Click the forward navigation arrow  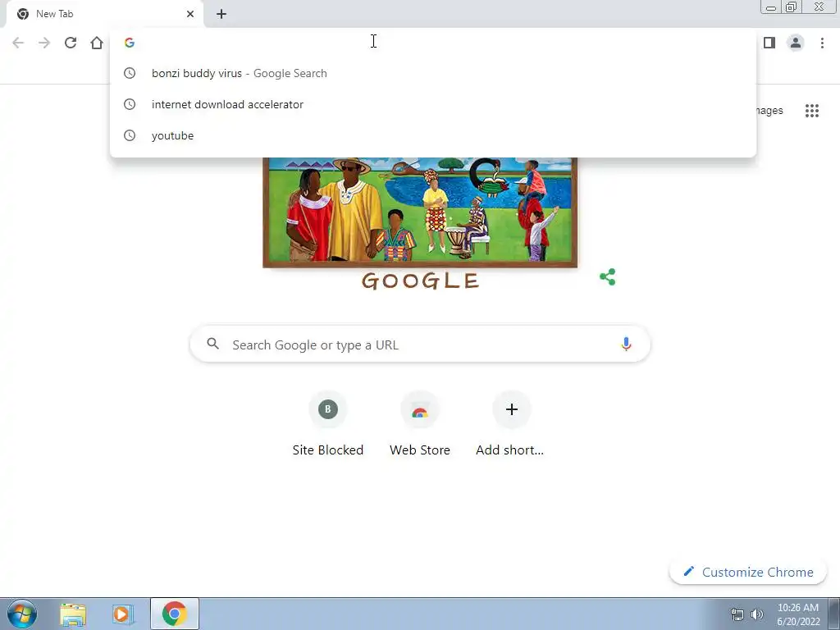[44, 43]
